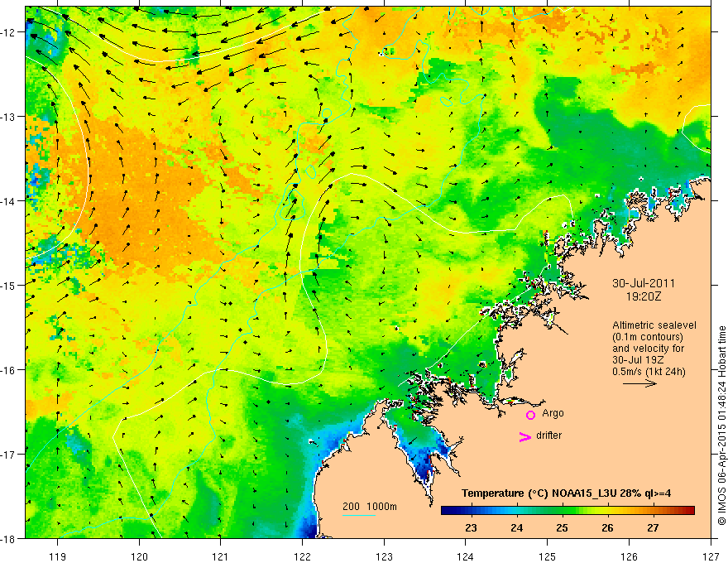Click the '200 1000m' depth label
The image size is (728, 563).
[x=370, y=507]
